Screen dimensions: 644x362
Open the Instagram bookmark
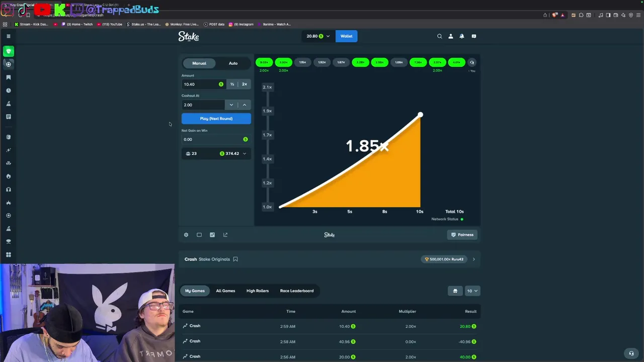coord(241,24)
